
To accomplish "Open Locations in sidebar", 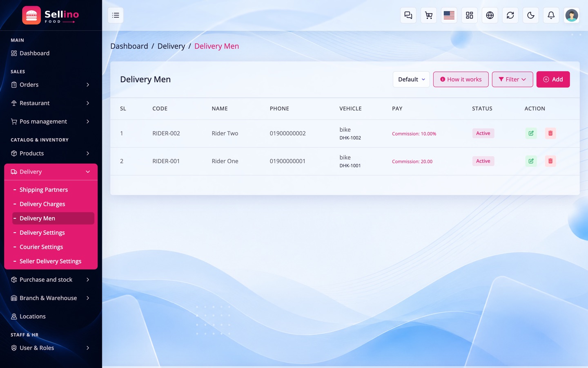I will point(51,316).
